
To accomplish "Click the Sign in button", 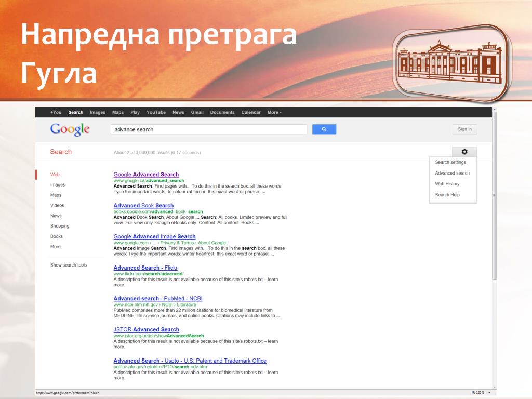I will (x=464, y=129).
